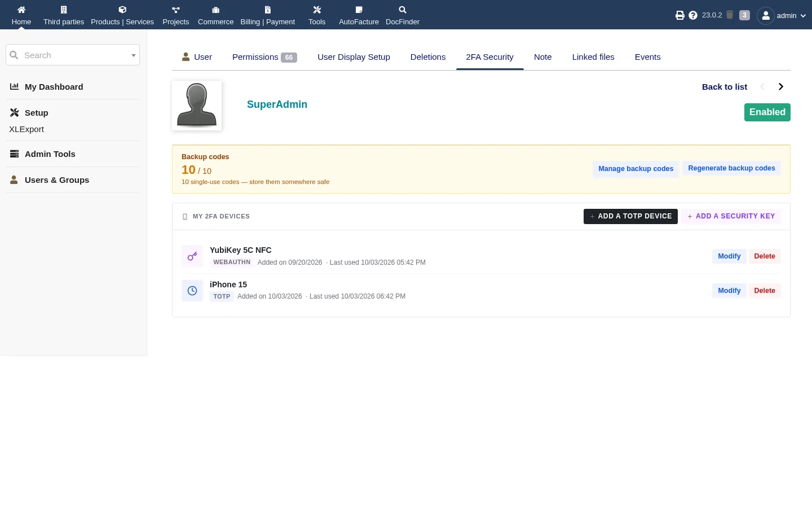Open the Note tab
Screen dimensions: 812x508
(542, 57)
